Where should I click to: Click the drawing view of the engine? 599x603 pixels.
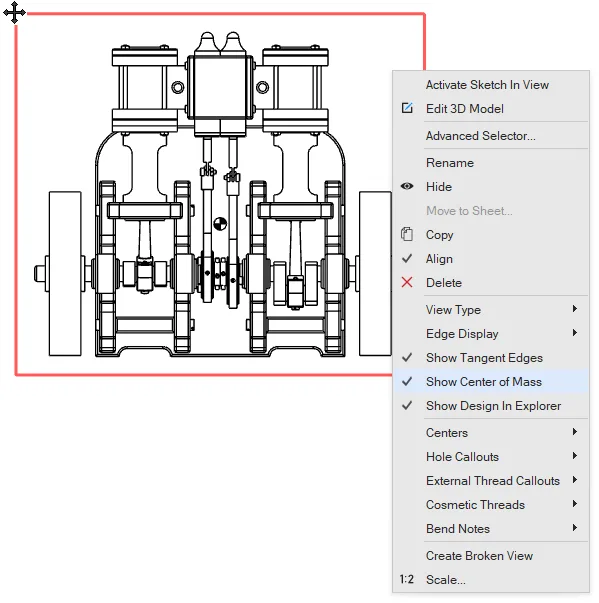220,194
